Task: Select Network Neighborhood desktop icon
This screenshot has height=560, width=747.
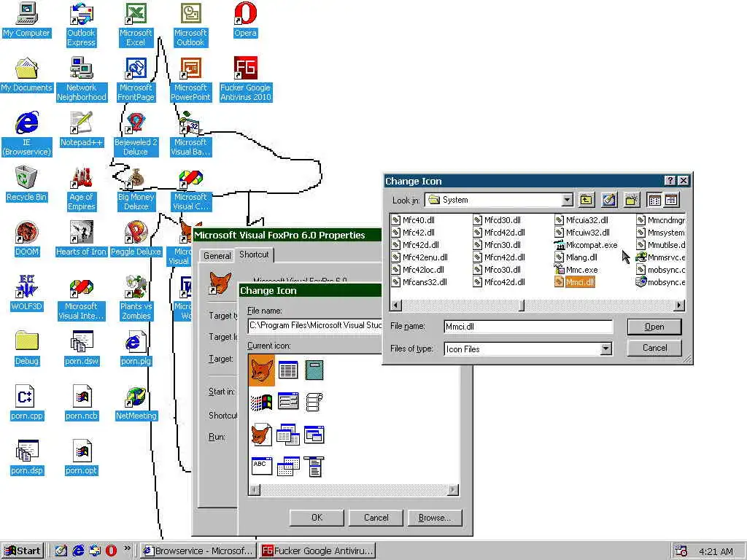Action: (x=81, y=79)
